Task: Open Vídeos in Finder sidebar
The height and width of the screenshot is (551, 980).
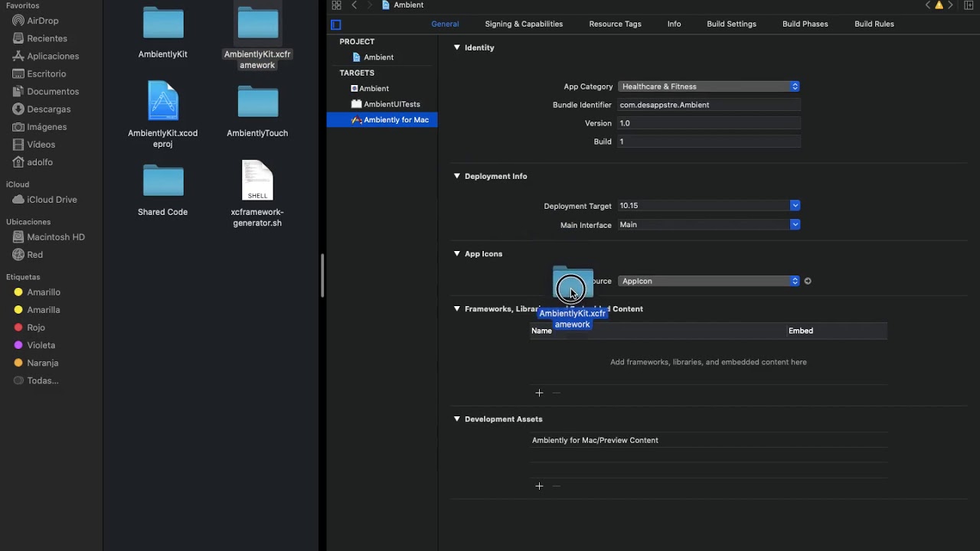Action: tap(34, 144)
